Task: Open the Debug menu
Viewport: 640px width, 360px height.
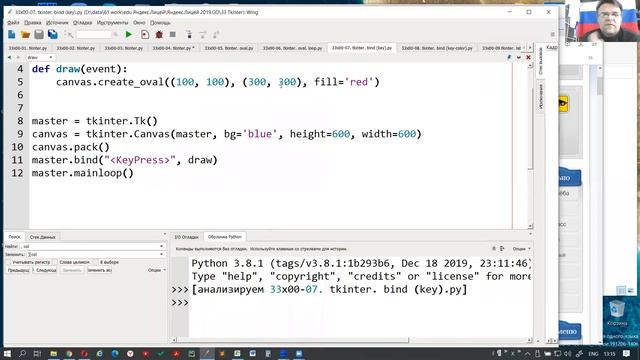Action: [82, 23]
